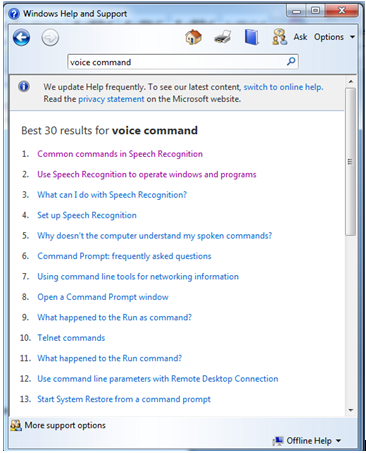This screenshot has width=366, height=453.
Task: Open Command Prompt frequently asked questions
Action: [124, 256]
